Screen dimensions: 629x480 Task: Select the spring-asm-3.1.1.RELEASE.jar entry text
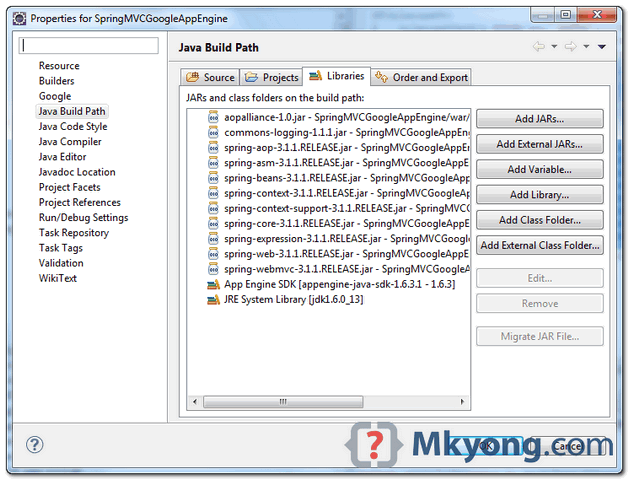pyautogui.click(x=347, y=163)
